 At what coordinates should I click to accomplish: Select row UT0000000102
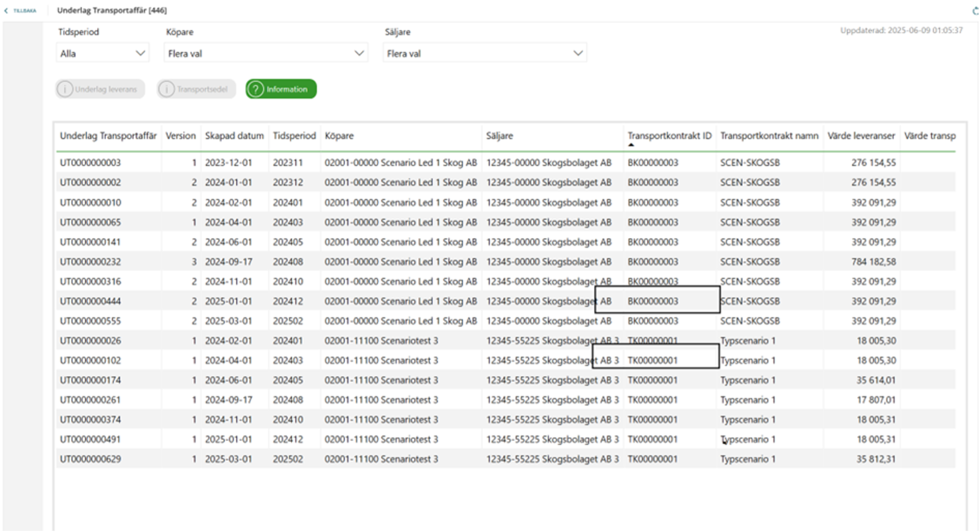click(x=506, y=360)
